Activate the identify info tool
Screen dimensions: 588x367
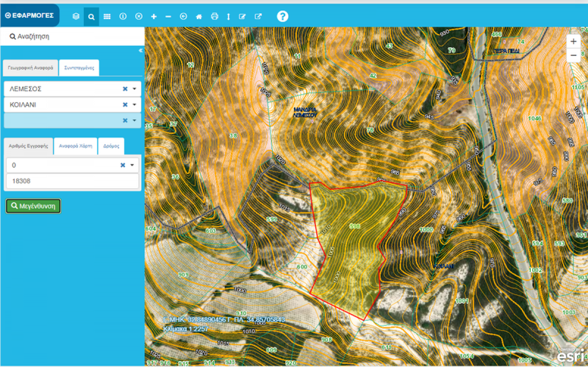coord(123,17)
